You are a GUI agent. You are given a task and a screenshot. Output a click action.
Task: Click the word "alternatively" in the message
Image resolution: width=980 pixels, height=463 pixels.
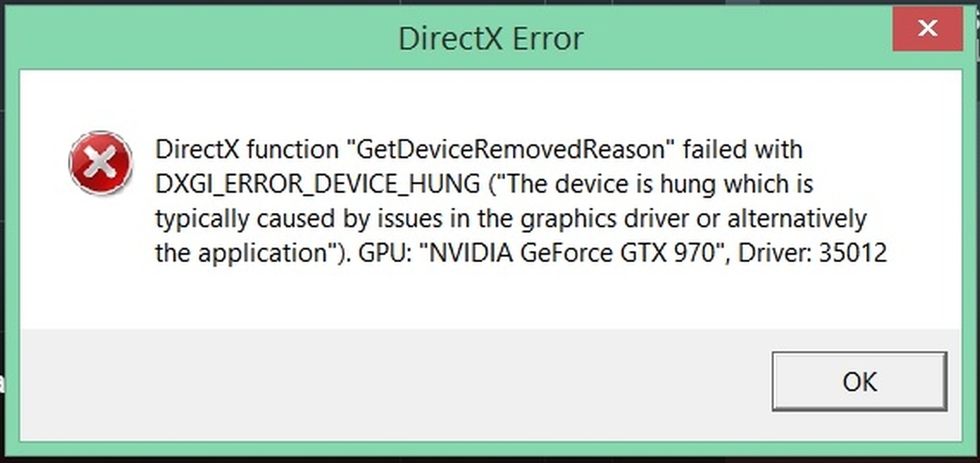point(797,219)
